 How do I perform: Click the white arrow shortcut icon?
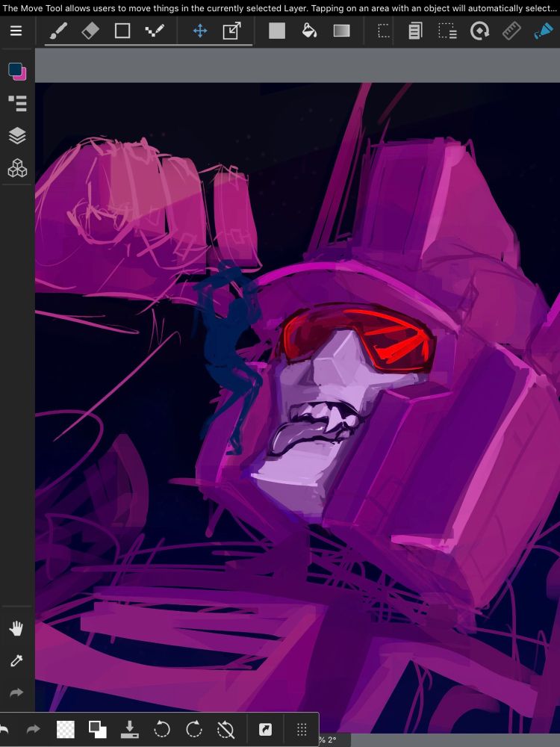265,729
